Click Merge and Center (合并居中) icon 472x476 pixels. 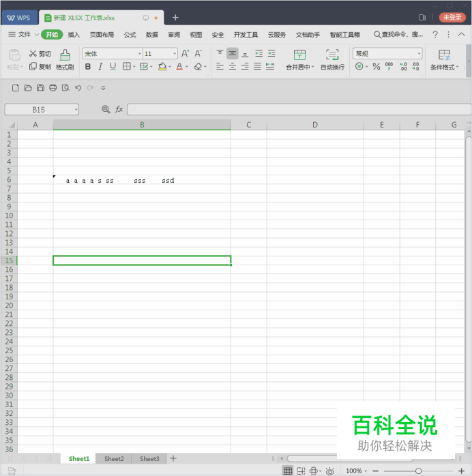click(x=299, y=55)
